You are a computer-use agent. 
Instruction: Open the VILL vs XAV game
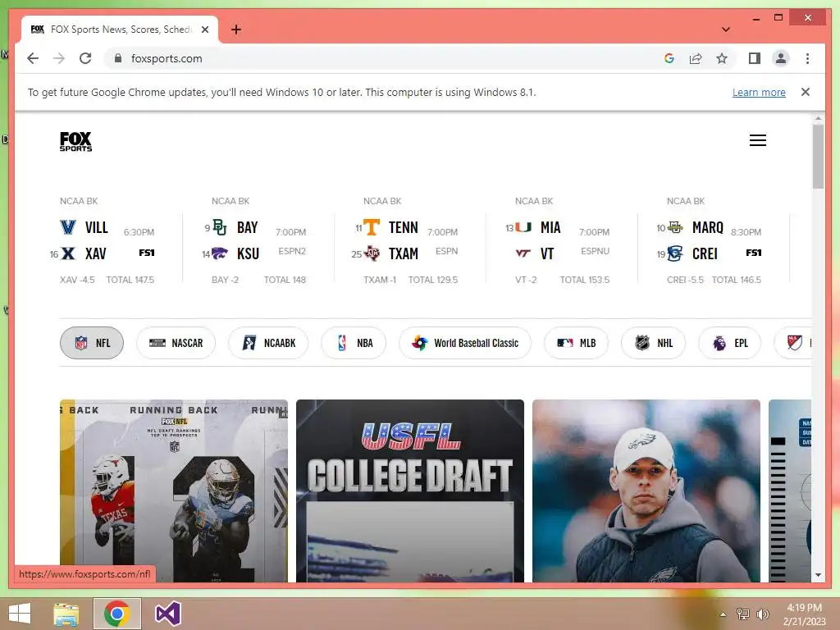[107, 240]
